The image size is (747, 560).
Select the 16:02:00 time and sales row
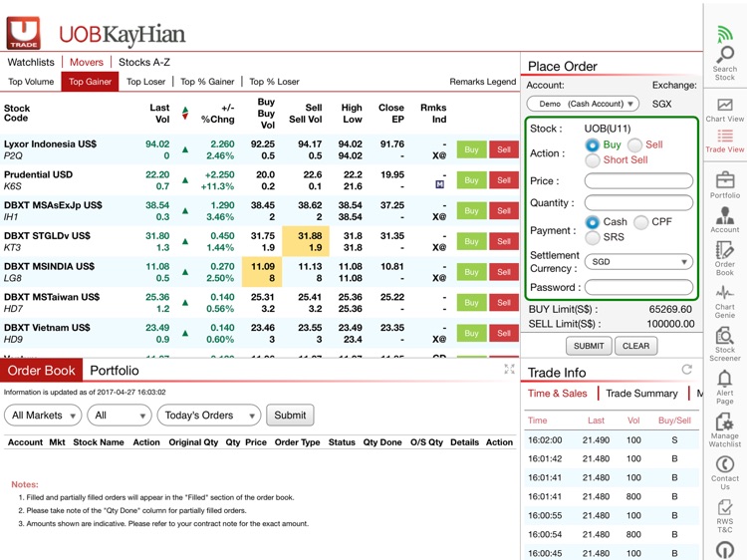tap(612, 439)
